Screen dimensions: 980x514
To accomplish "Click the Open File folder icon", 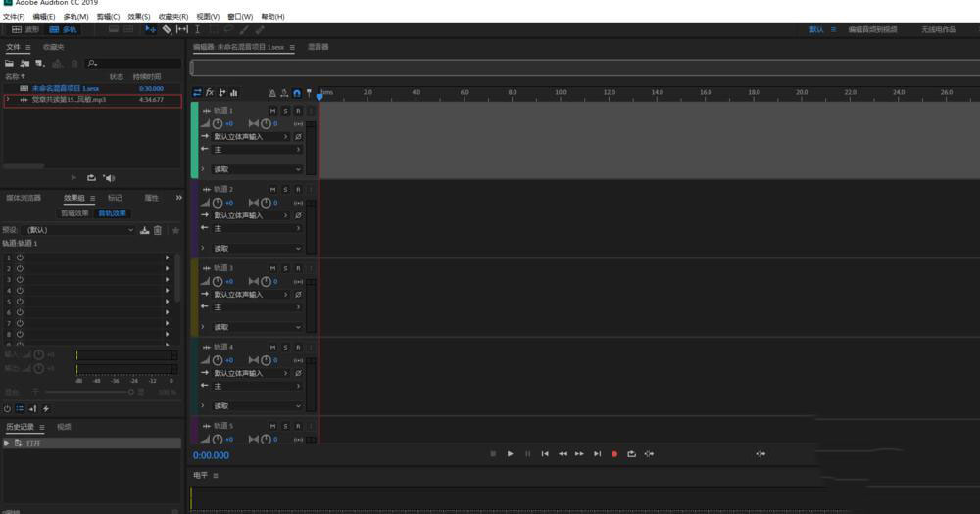I will coord(10,63).
